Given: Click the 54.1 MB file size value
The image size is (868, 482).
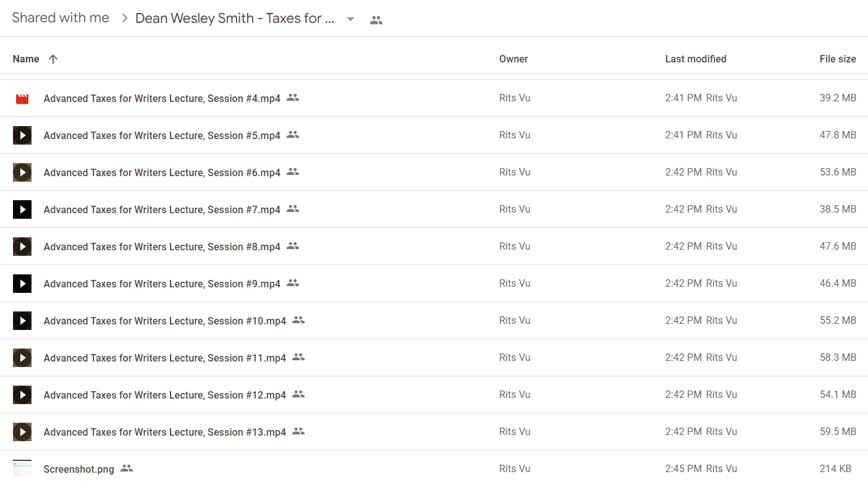Looking at the screenshot, I should (838, 394).
